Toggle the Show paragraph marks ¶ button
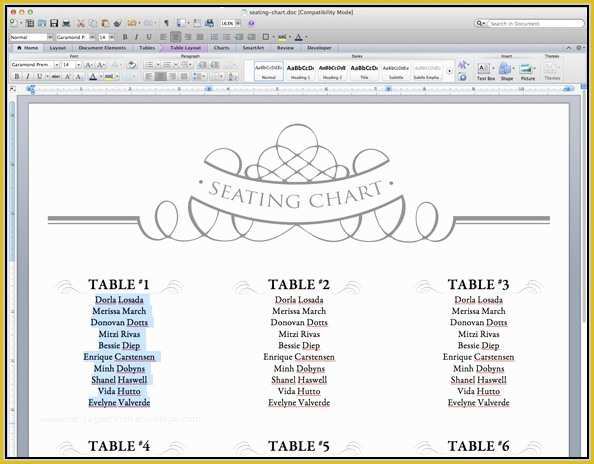The width and height of the screenshot is (594, 464). (x=166, y=23)
